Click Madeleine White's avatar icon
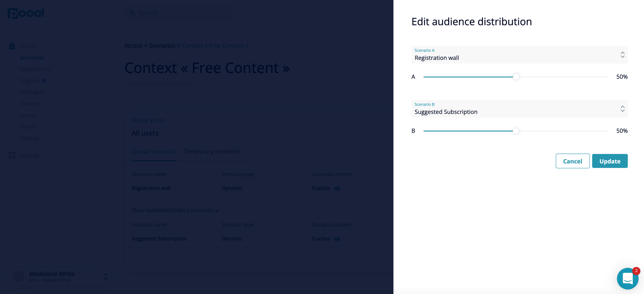 (x=18, y=276)
